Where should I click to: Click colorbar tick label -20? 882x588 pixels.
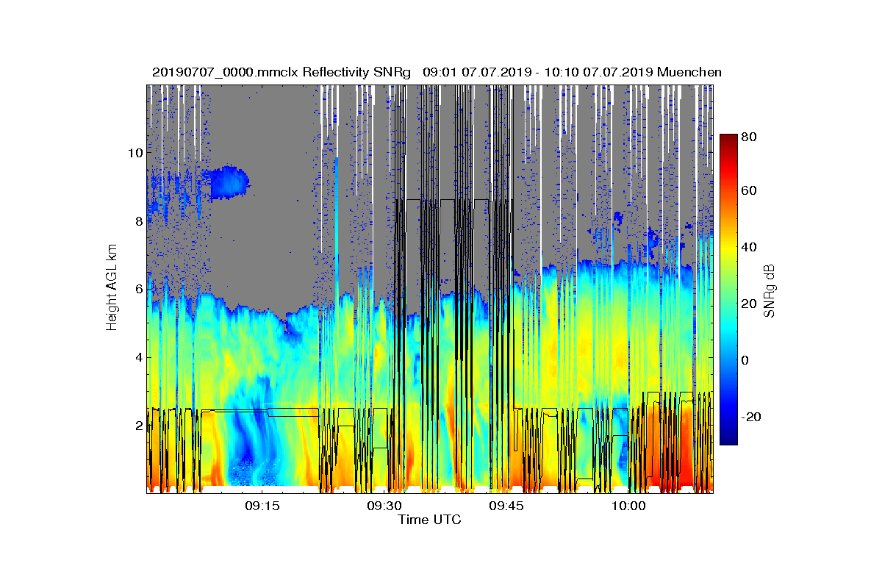click(752, 417)
